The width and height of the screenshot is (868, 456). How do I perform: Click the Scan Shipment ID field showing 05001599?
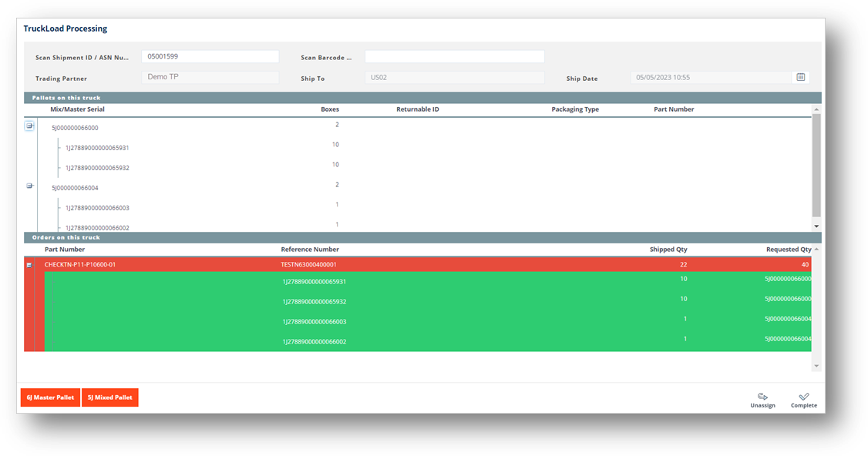(x=209, y=56)
